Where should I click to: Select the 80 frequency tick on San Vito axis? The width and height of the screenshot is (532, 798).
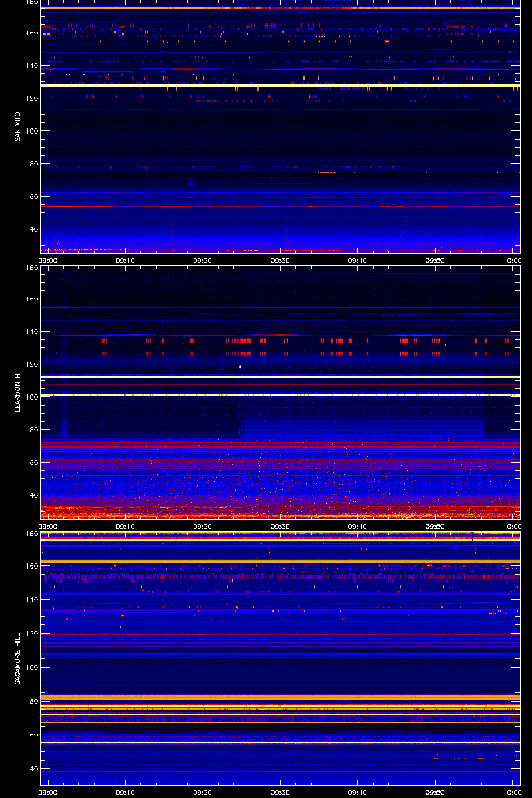tap(33, 164)
